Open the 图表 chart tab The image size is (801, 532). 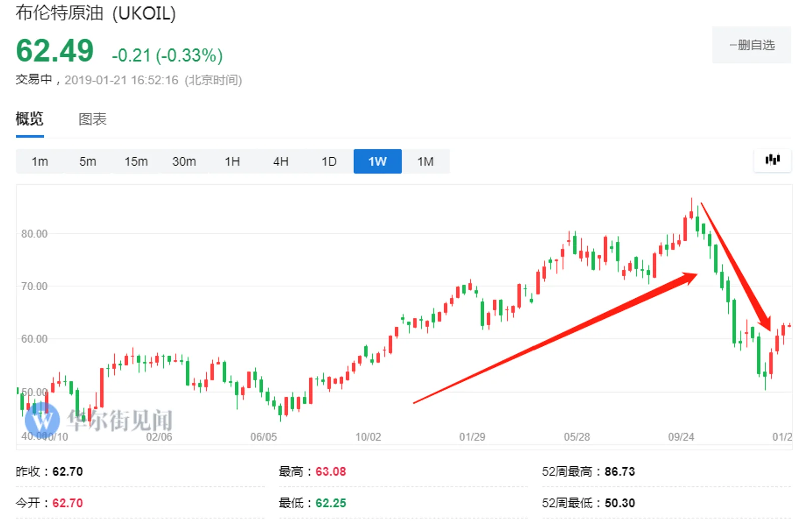point(93,119)
